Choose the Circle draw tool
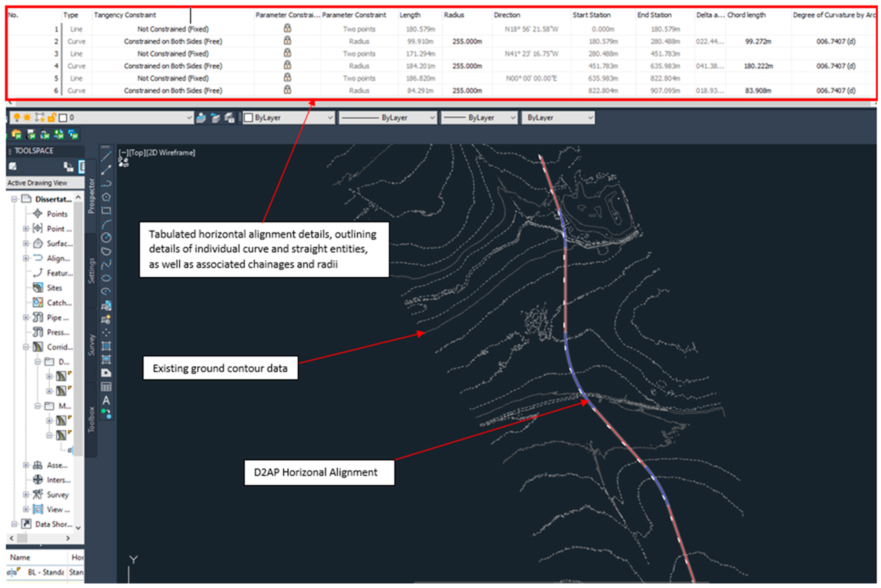Viewport: 881px width, 588px height. click(106, 237)
